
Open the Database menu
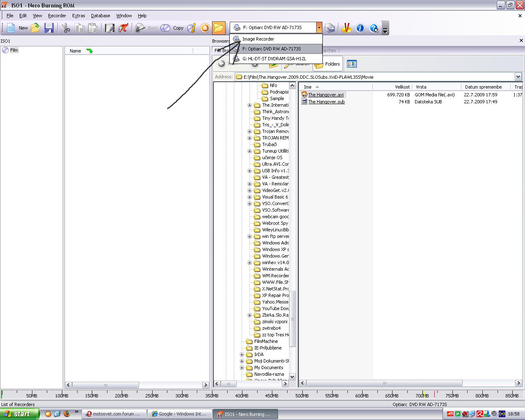pyautogui.click(x=100, y=16)
